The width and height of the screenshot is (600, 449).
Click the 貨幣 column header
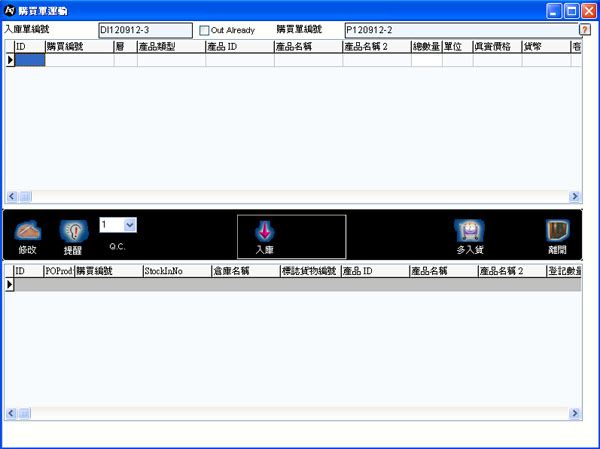[x=546, y=47]
